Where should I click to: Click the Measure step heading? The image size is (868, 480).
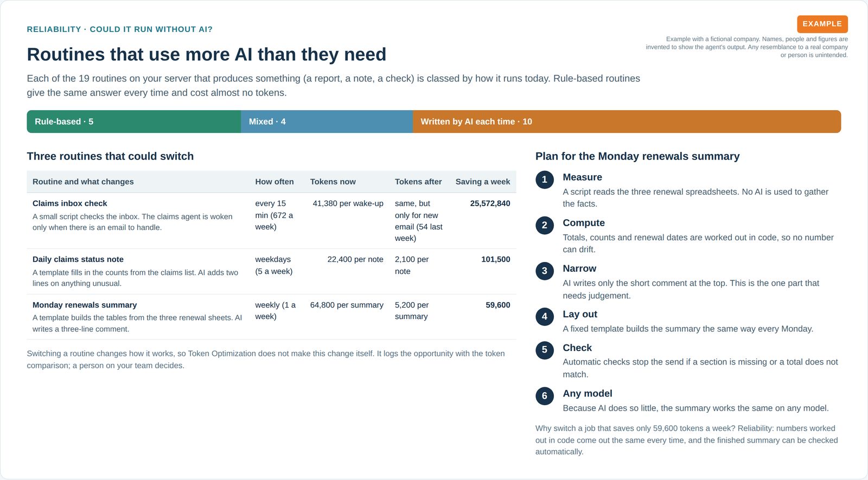pyautogui.click(x=582, y=177)
